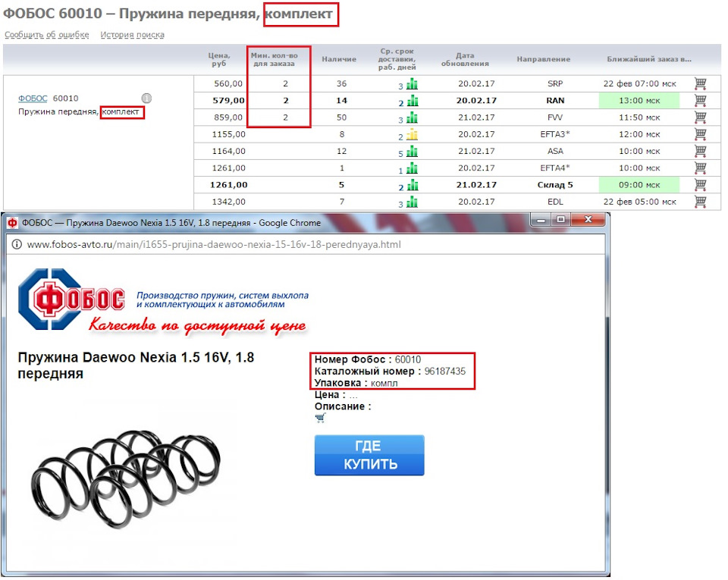Click the Наличие column header

point(340,59)
